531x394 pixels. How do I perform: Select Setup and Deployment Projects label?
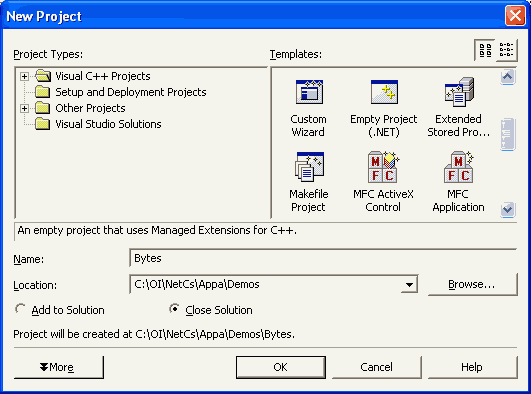(x=131, y=92)
